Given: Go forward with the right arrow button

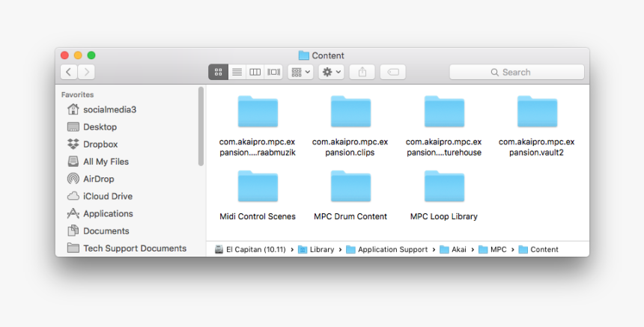Looking at the screenshot, I should tap(86, 73).
